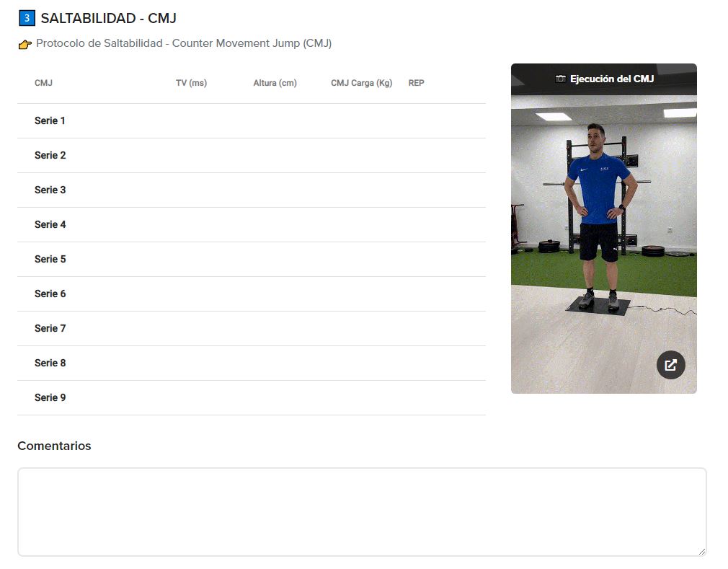Select the Serie 1 row

point(252,120)
